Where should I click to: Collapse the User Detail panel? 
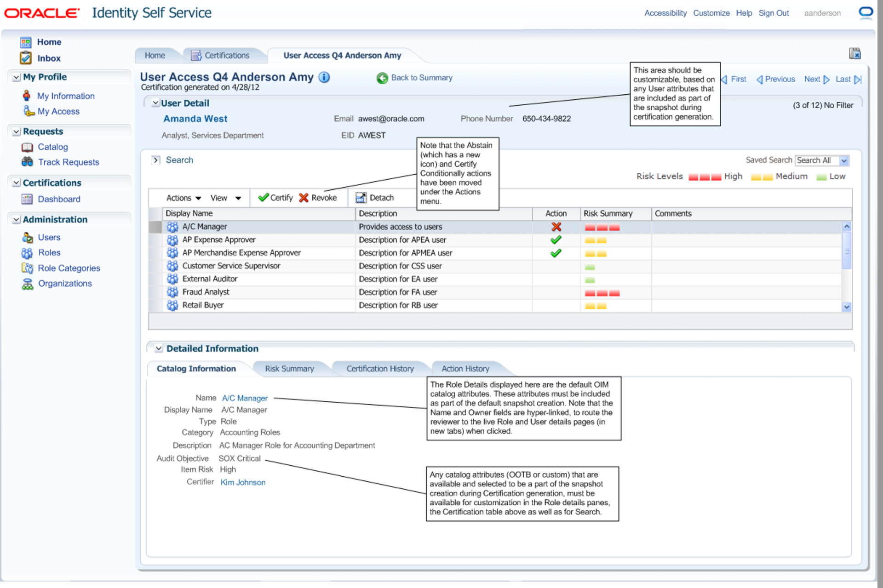tap(156, 103)
